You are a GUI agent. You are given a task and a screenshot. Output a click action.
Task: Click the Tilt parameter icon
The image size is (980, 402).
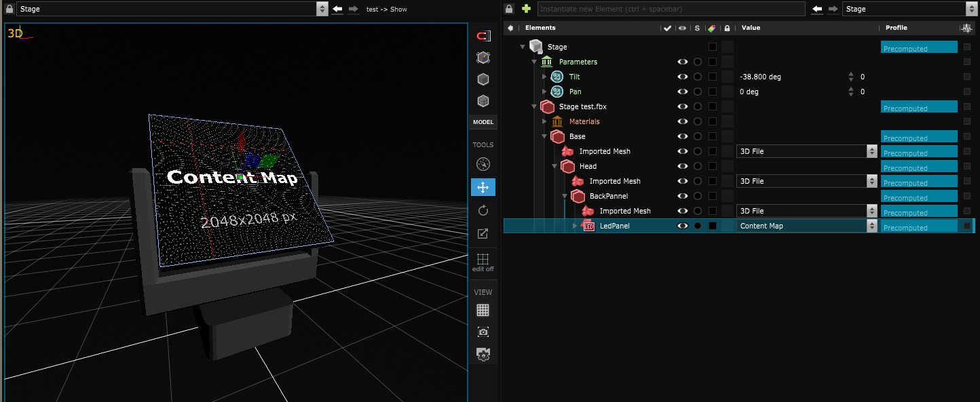[557, 77]
